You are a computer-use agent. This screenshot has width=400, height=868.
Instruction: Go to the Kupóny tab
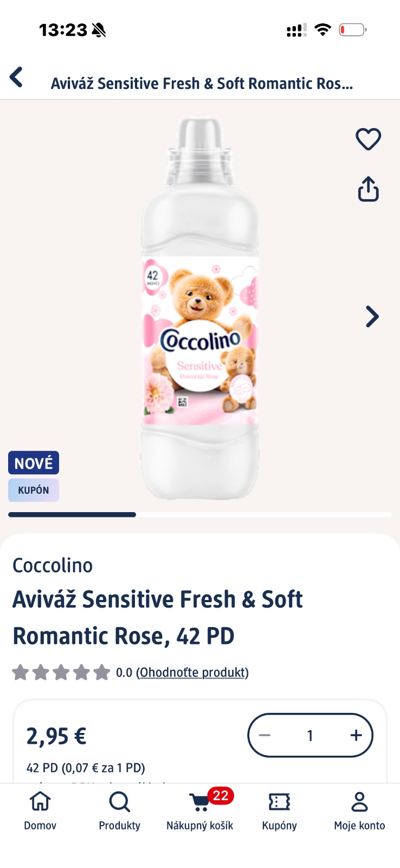[x=279, y=810]
